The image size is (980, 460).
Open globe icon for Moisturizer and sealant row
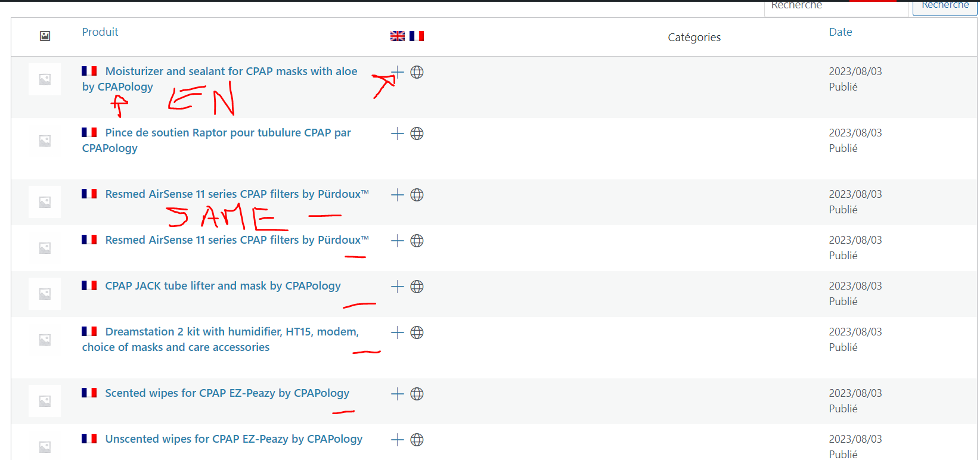click(x=417, y=72)
